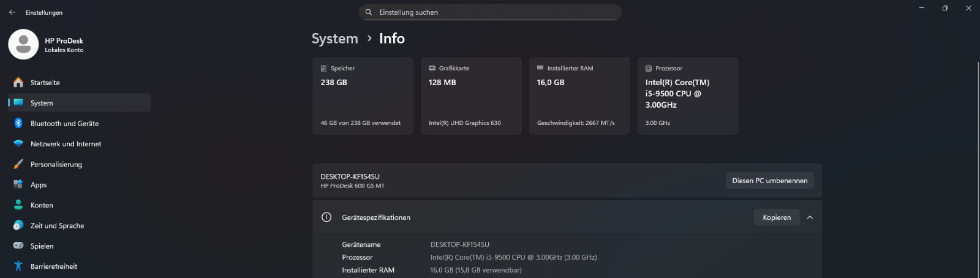The height and width of the screenshot is (278, 980).
Task: Click the Startseite home icon
Action: [18, 83]
